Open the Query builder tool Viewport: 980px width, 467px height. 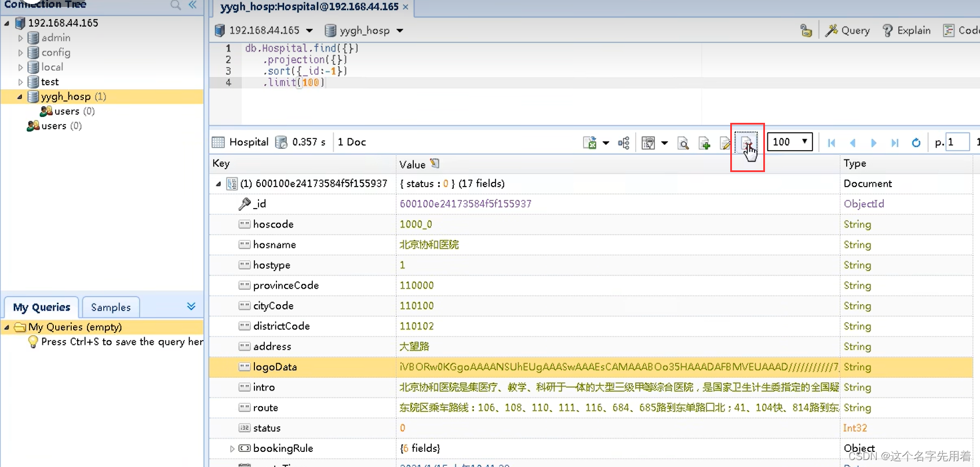coord(847,31)
